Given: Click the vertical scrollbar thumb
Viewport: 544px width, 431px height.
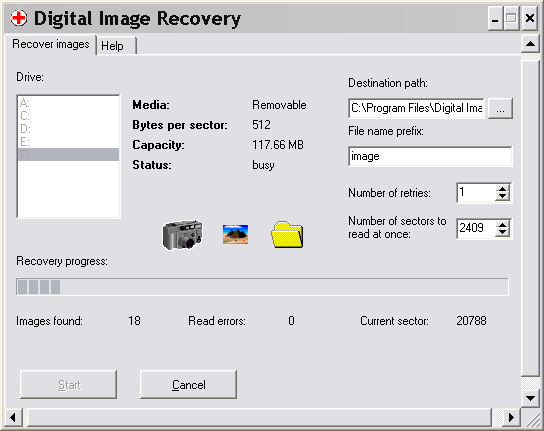Looking at the screenshot, I should point(530,218).
